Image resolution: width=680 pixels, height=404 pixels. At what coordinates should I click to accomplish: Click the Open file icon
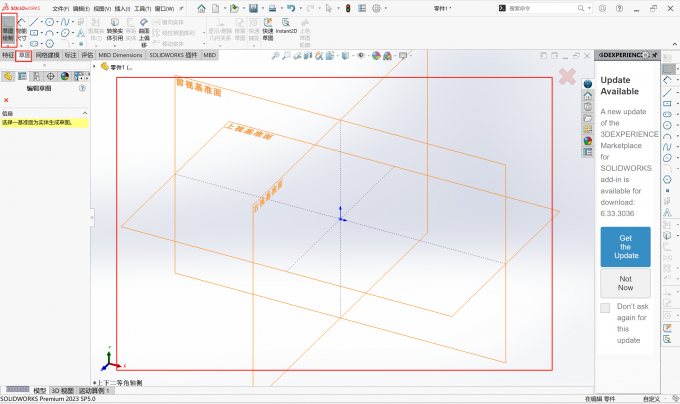point(234,8)
